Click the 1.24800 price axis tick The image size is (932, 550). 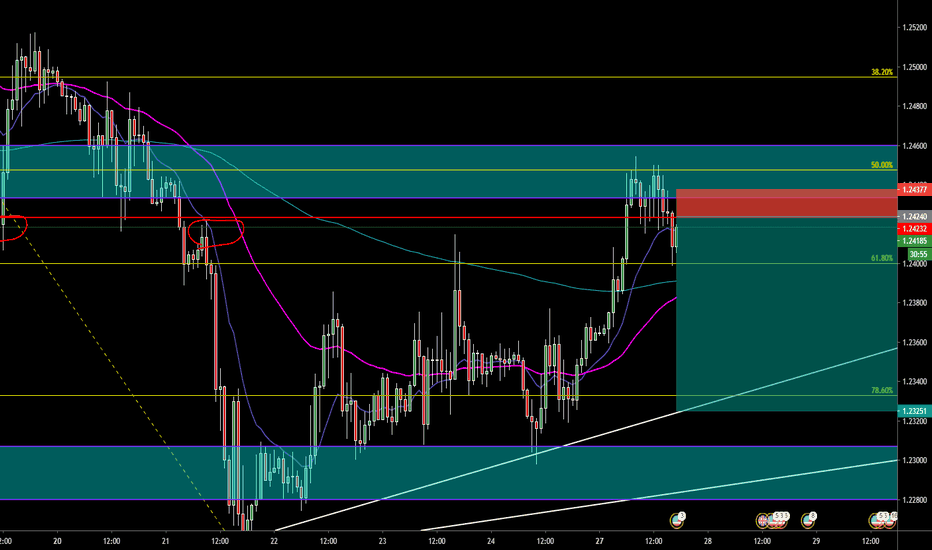(x=914, y=106)
